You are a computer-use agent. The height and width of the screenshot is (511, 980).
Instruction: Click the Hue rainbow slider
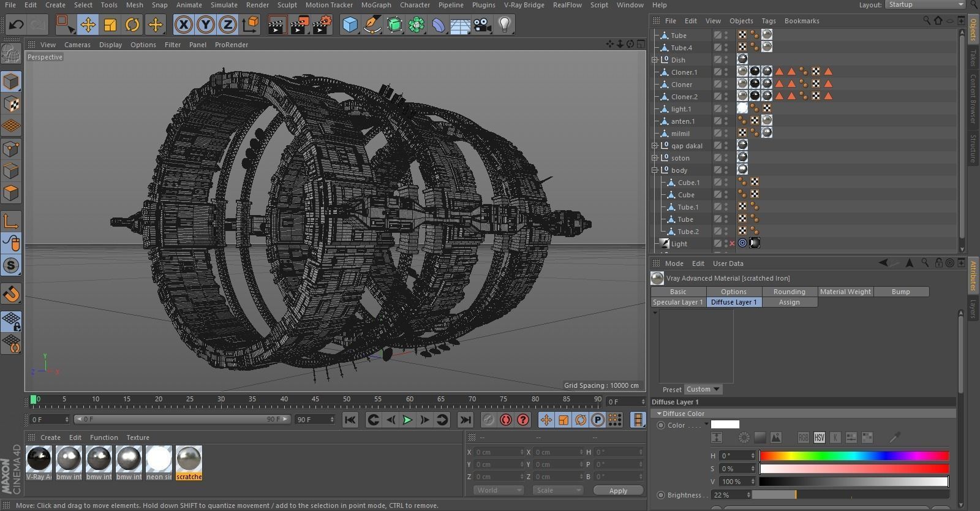pos(854,456)
